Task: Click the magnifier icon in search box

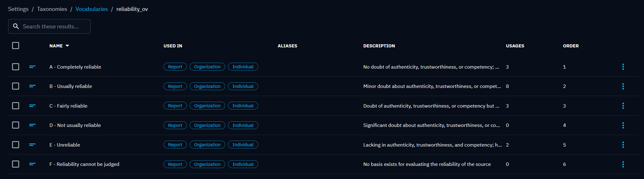Action: point(16,27)
